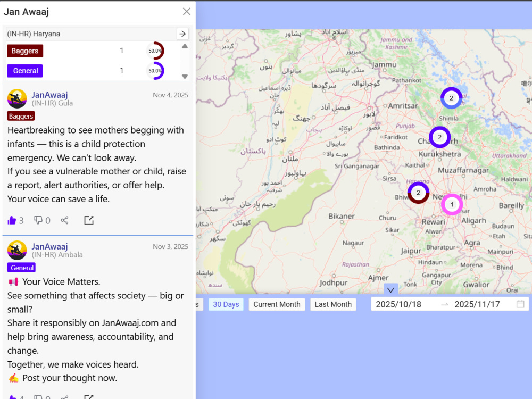Click the Amritsar label on the map
The image size is (532, 399).
[x=403, y=106]
